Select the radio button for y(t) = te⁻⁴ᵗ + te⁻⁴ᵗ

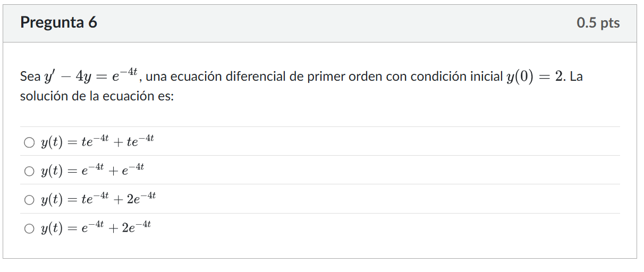[28, 142]
